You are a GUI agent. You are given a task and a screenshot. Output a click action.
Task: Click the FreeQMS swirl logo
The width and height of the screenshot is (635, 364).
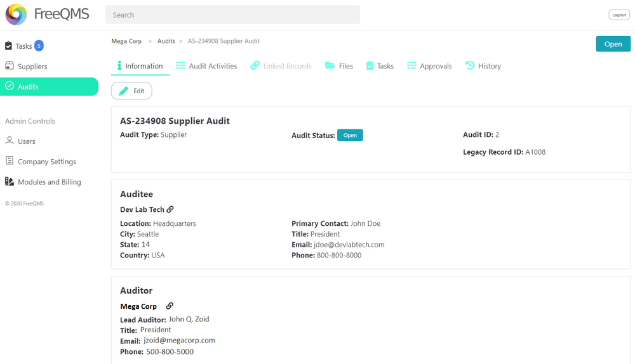pos(17,14)
